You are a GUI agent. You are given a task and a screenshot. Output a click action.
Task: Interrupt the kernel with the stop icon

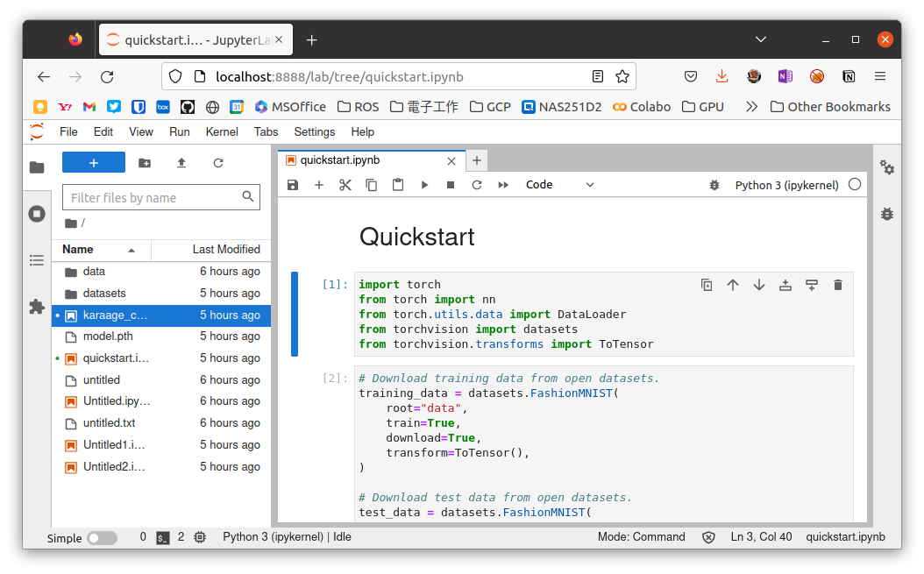451,185
